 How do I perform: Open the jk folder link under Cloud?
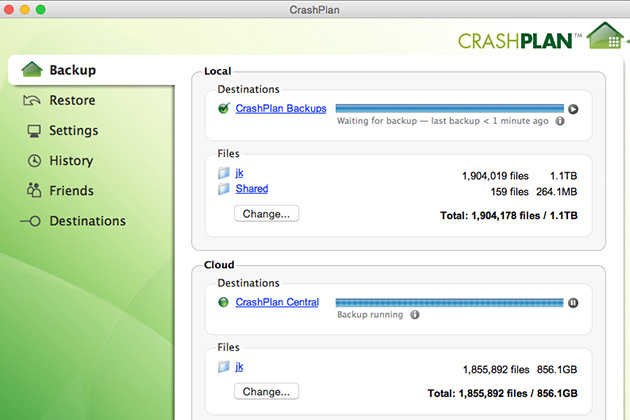click(239, 367)
